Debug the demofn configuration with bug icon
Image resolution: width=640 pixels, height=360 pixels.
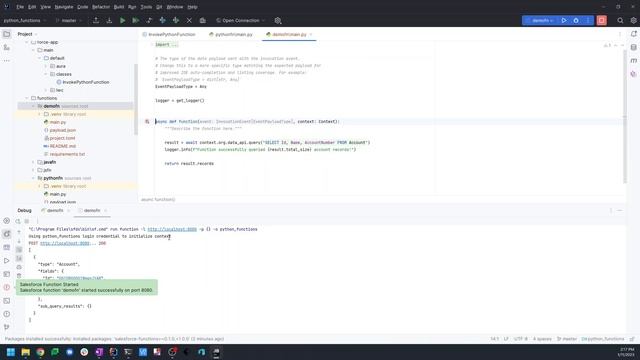point(576,20)
